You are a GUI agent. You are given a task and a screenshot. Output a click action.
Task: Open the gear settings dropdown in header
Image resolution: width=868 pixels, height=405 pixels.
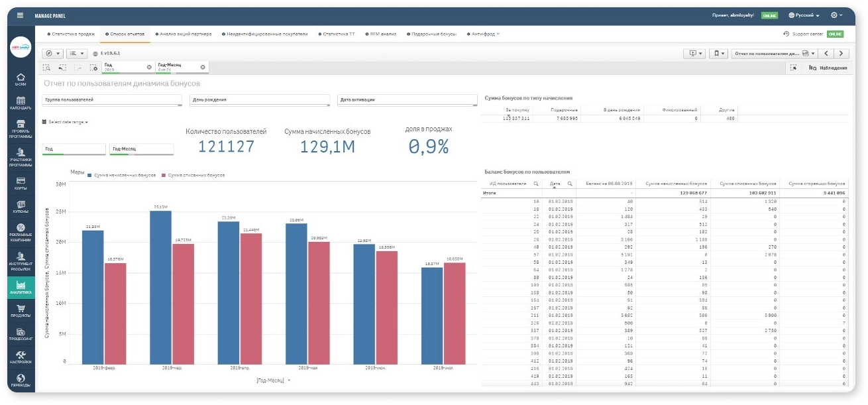pyautogui.click(x=837, y=15)
